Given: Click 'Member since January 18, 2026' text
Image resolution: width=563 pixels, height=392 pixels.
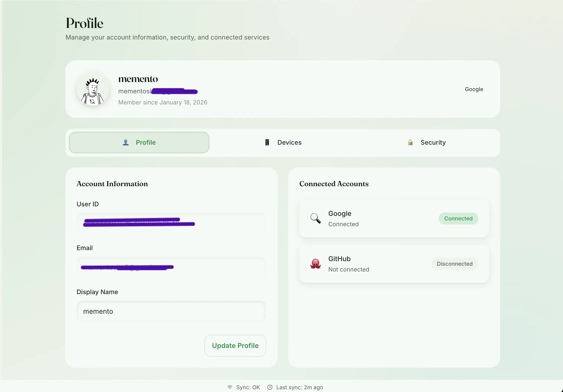Looking at the screenshot, I should tap(163, 102).
